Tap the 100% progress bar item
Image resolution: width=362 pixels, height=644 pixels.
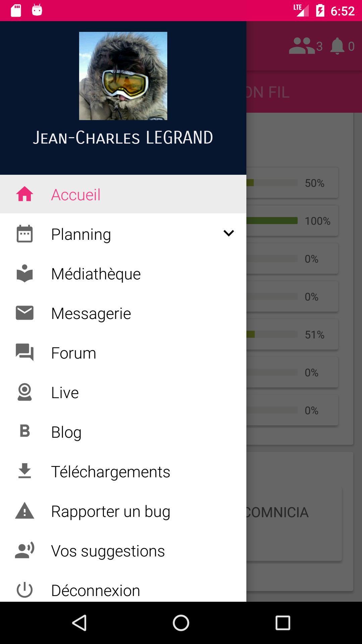pos(292,221)
